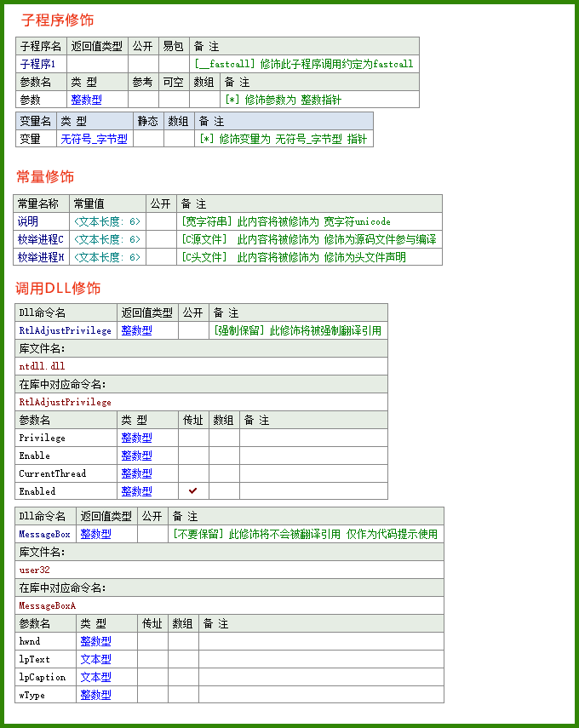Select the 枚举进程C constant name

(40, 239)
